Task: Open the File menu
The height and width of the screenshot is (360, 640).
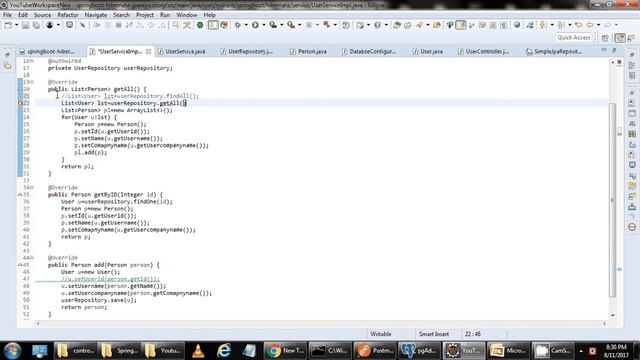Action: pos(7,15)
